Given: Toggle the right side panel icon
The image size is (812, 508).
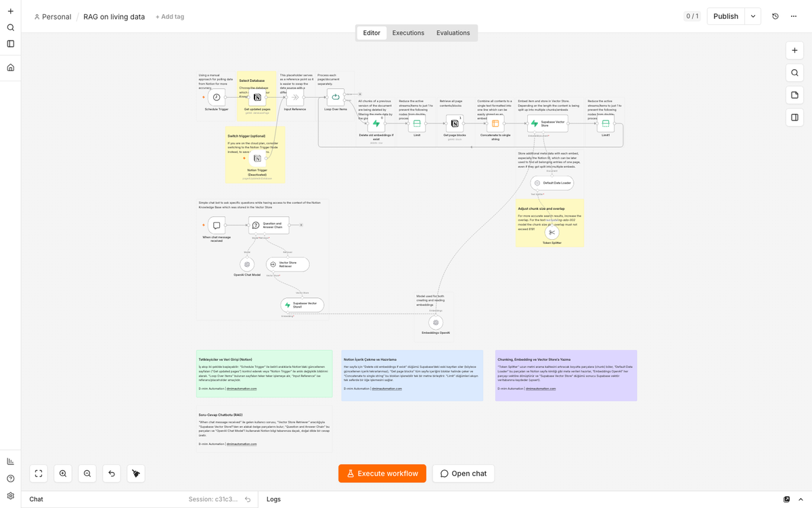Looking at the screenshot, I should click(x=794, y=117).
